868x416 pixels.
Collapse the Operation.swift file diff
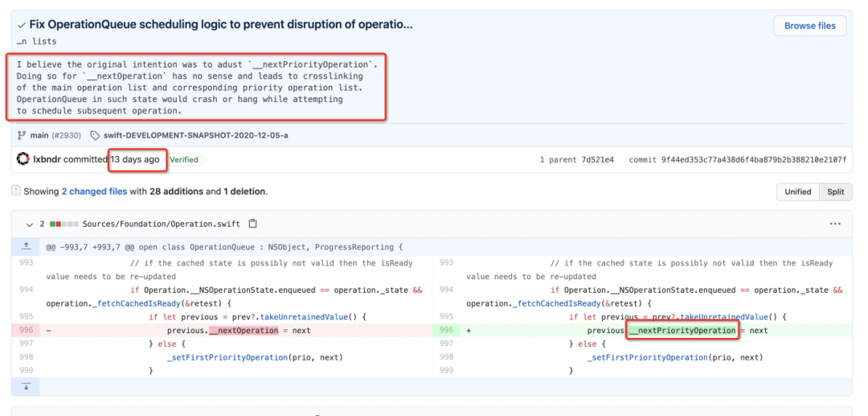pyautogui.click(x=30, y=224)
